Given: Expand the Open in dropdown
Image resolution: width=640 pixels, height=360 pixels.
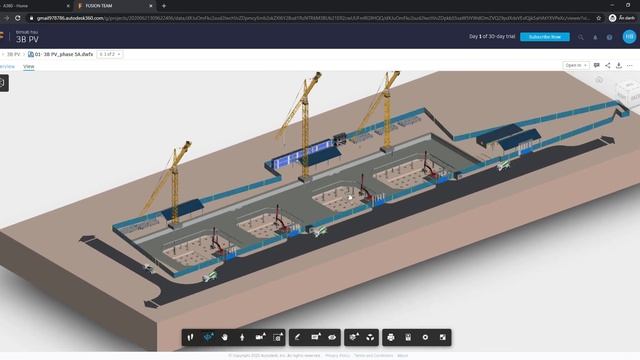Looking at the screenshot, I should (576, 65).
